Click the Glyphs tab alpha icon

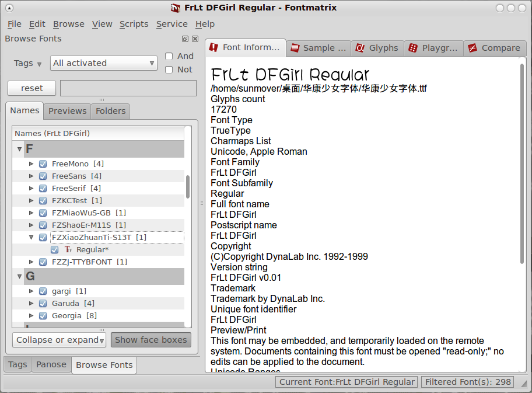click(360, 48)
